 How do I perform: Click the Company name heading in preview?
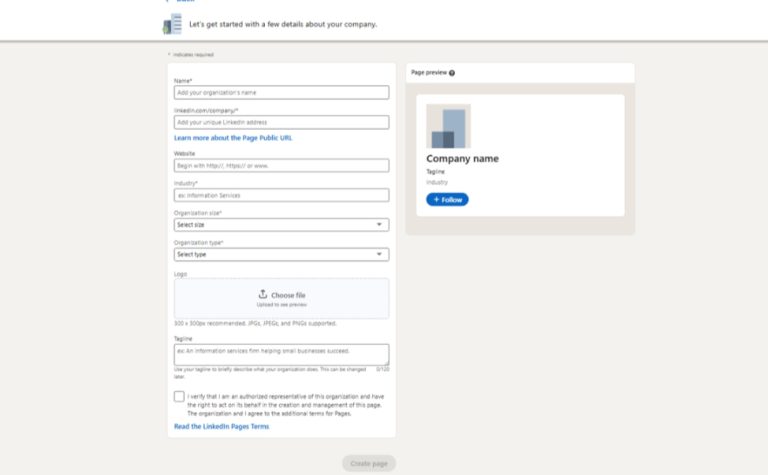click(x=462, y=159)
